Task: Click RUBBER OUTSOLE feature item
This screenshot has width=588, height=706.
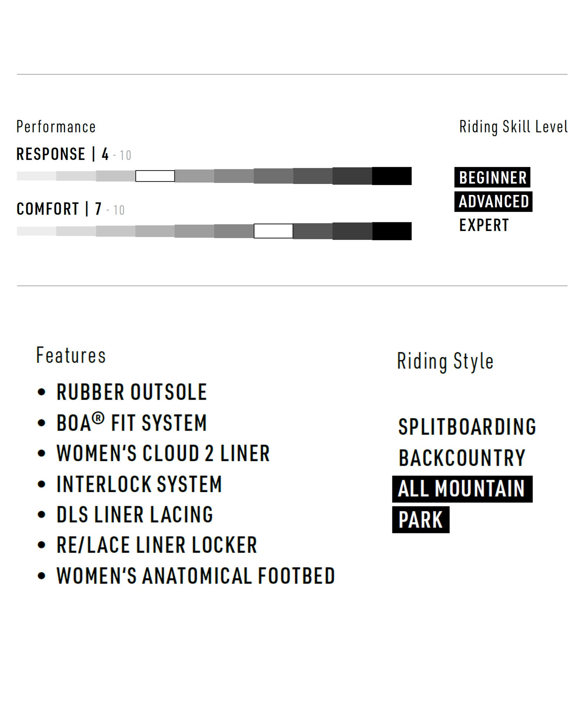Action: point(132,392)
